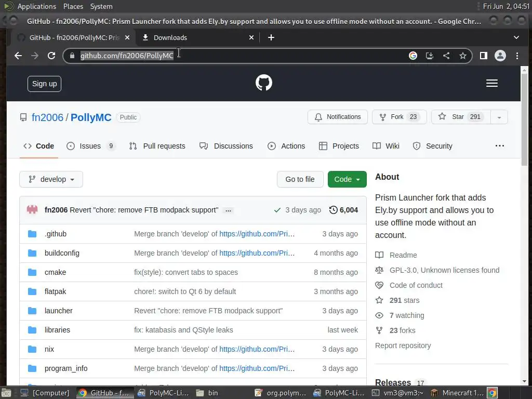Click the Google icon in address bar

pyautogui.click(x=413, y=56)
